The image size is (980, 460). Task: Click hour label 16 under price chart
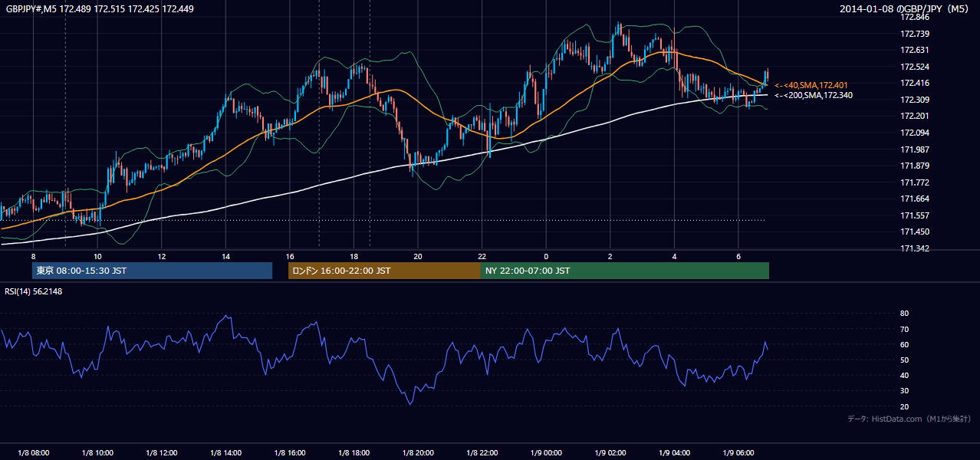tap(290, 256)
